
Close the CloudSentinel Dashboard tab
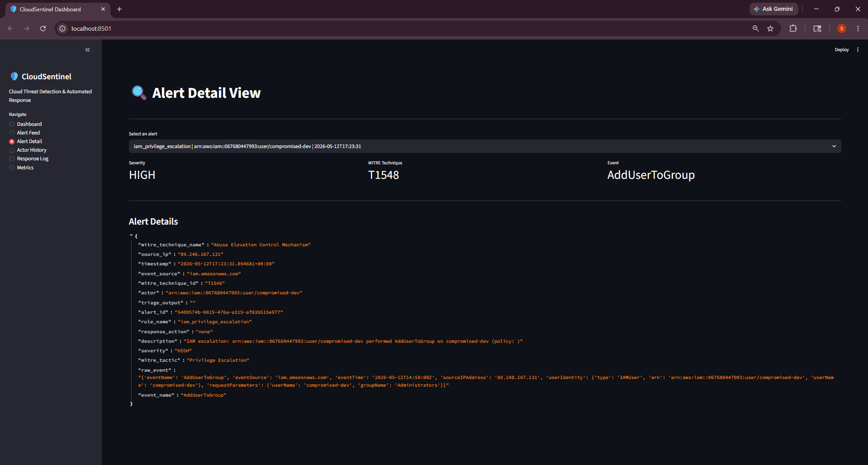coord(103,9)
